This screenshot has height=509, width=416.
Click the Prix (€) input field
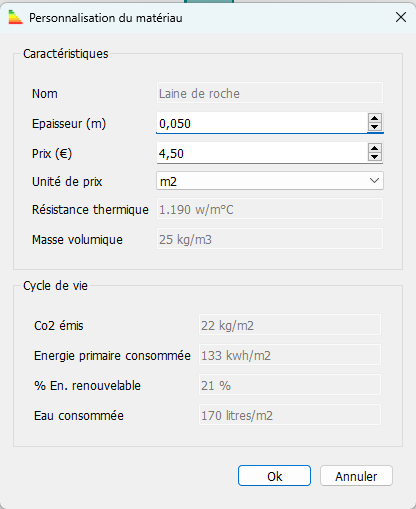click(x=262, y=153)
